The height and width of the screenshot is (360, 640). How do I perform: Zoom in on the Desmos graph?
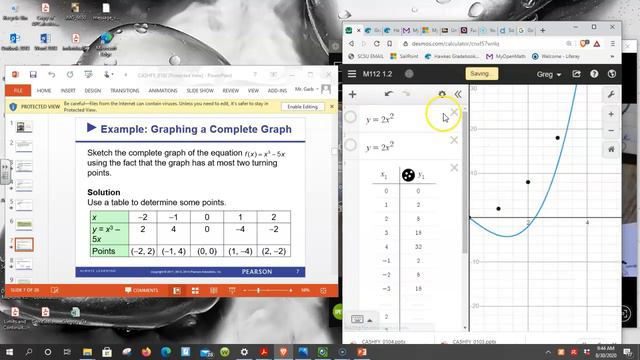pyautogui.click(x=611, y=114)
